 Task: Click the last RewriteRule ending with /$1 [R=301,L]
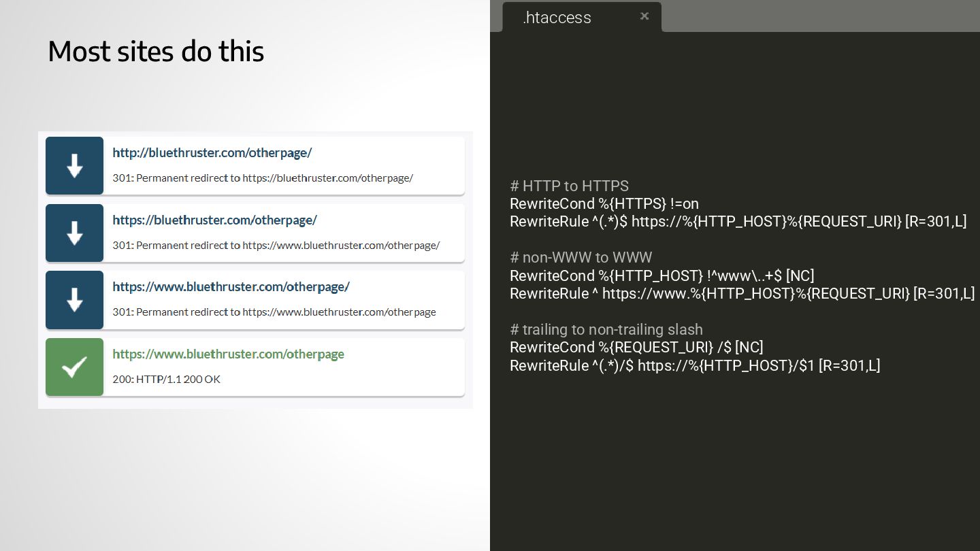(x=694, y=365)
